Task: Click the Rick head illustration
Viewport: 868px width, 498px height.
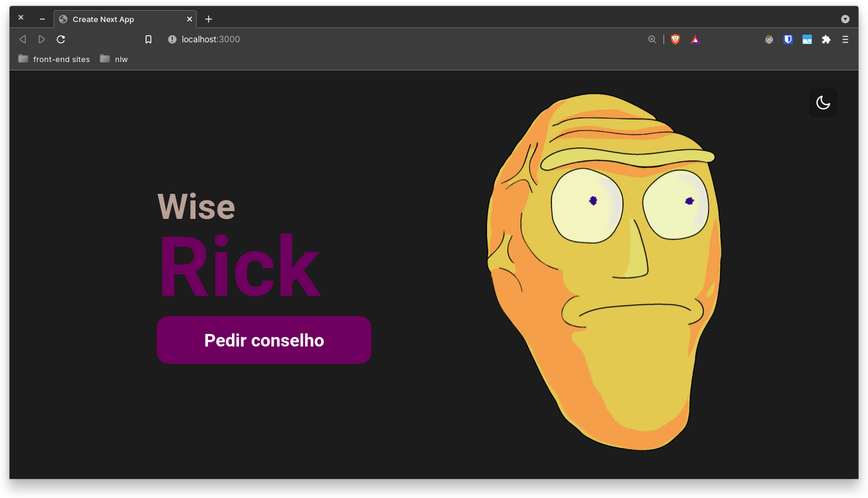Action: coord(603,271)
